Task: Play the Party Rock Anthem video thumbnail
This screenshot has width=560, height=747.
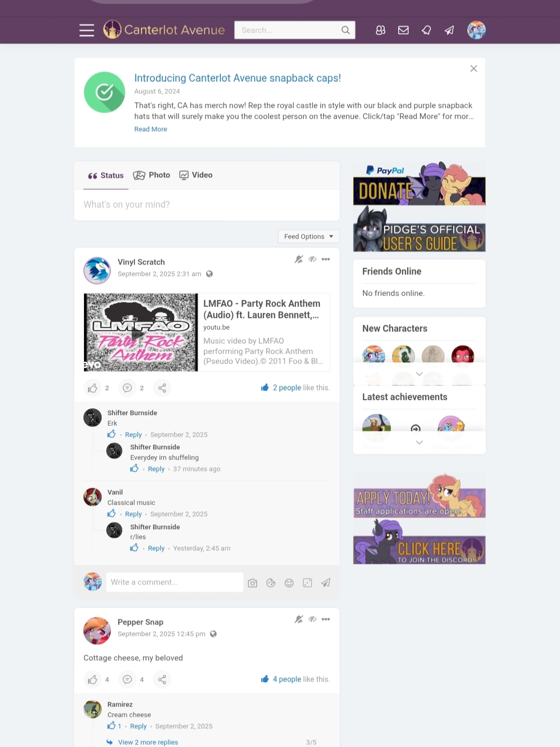Action: tap(141, 333)
